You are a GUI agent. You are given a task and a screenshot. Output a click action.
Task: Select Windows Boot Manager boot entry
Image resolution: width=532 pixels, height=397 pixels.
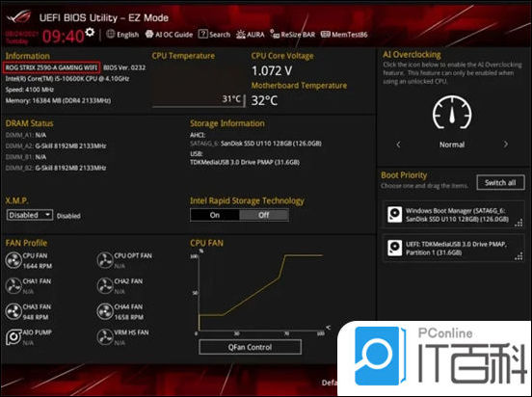tap(453, 215)
